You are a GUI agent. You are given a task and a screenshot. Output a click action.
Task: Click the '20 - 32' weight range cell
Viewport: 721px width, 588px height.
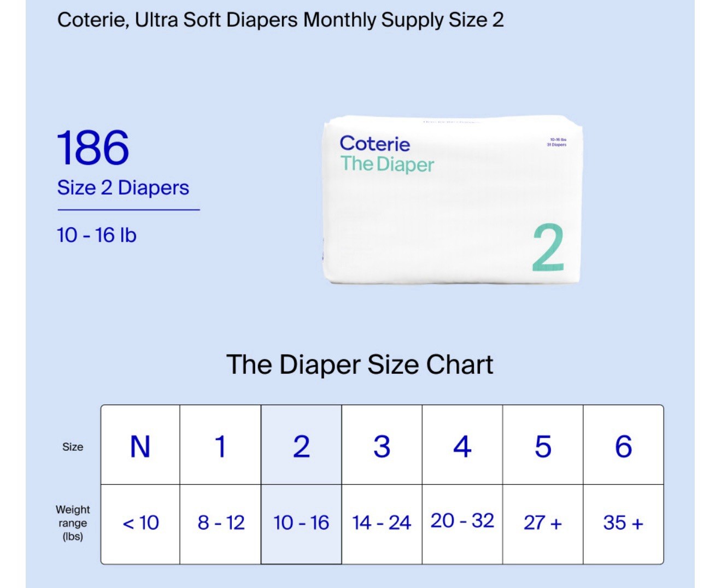(462, 521)
